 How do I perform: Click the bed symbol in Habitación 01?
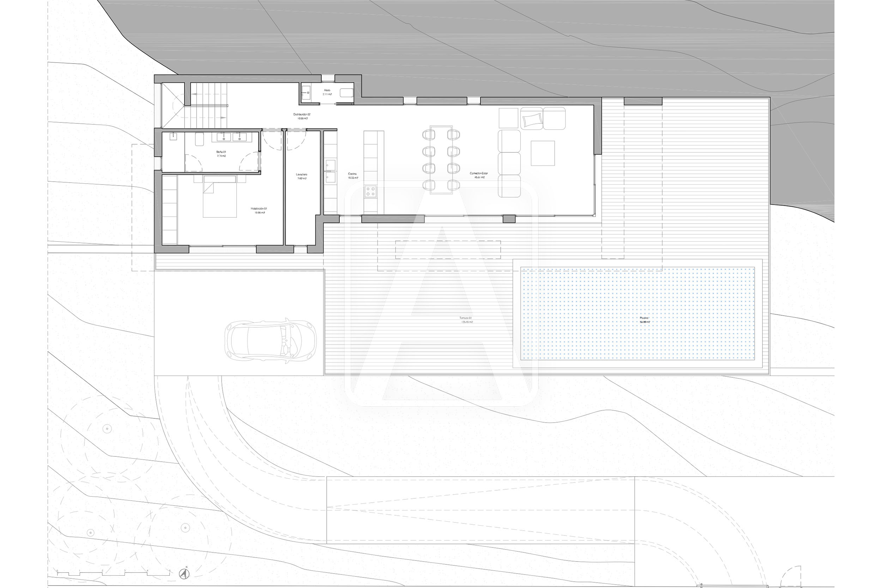(x=220, y=196)
